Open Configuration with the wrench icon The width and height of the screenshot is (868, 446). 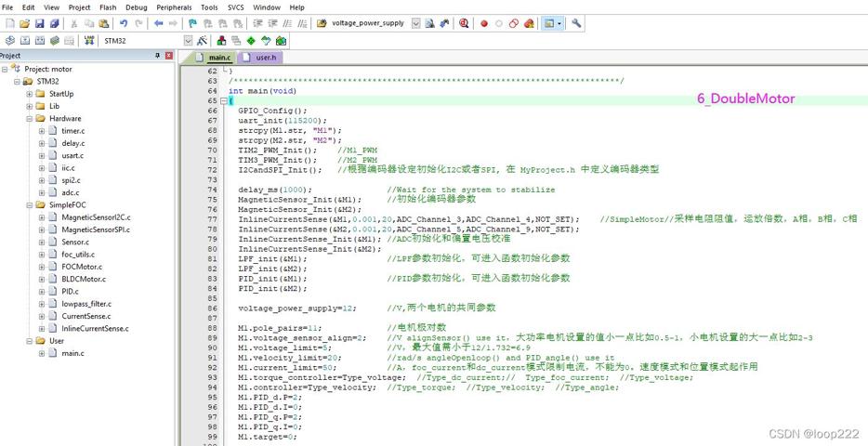coord(576,24)
